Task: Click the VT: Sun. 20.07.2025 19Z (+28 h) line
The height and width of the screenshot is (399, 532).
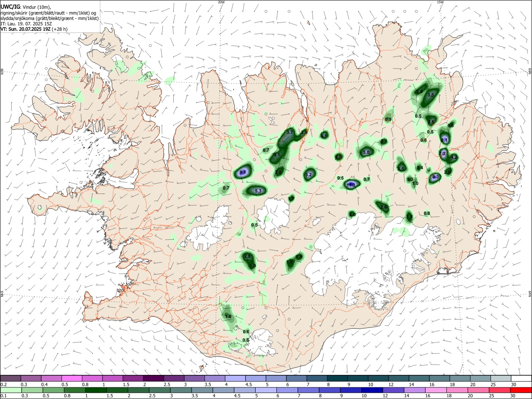Action: coord(34,29)
